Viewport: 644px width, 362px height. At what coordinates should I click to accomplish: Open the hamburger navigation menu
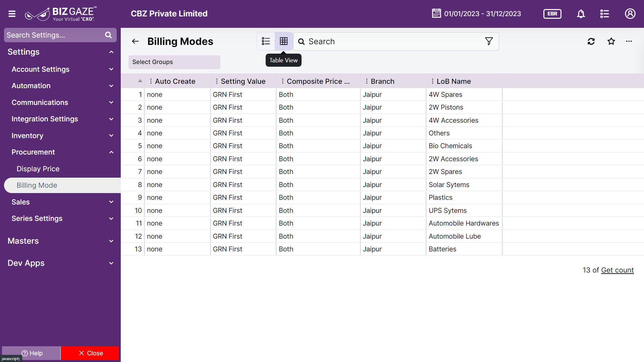(x=12, y=14)
